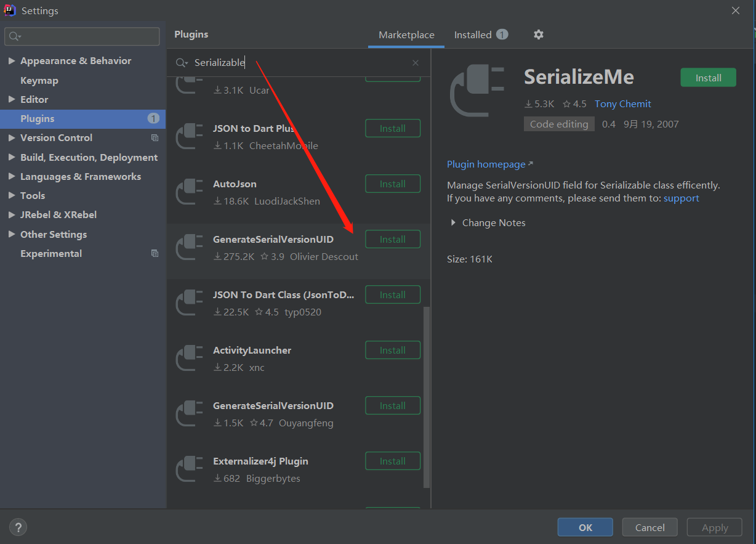Install the AutoJson plugin
The image size is (756, 544).
coord(393,184)
